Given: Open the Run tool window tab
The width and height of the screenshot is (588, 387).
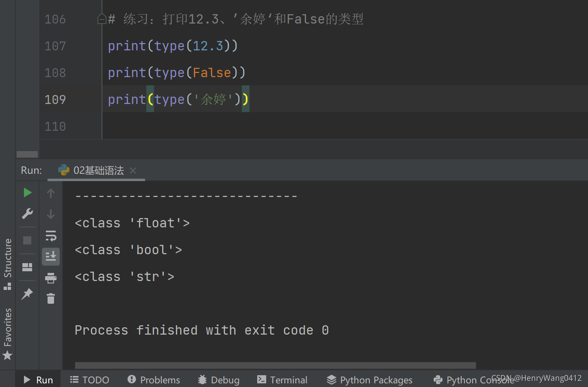Looking at the screenshot, I should click(38, 380).
